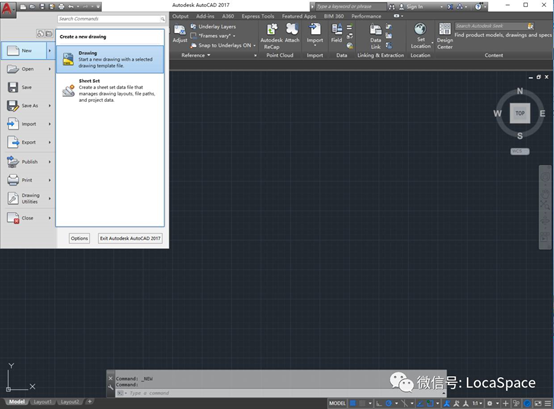Click the Attach point cloud icon
This screenshot has height=409, width=554.
(292, 33)
